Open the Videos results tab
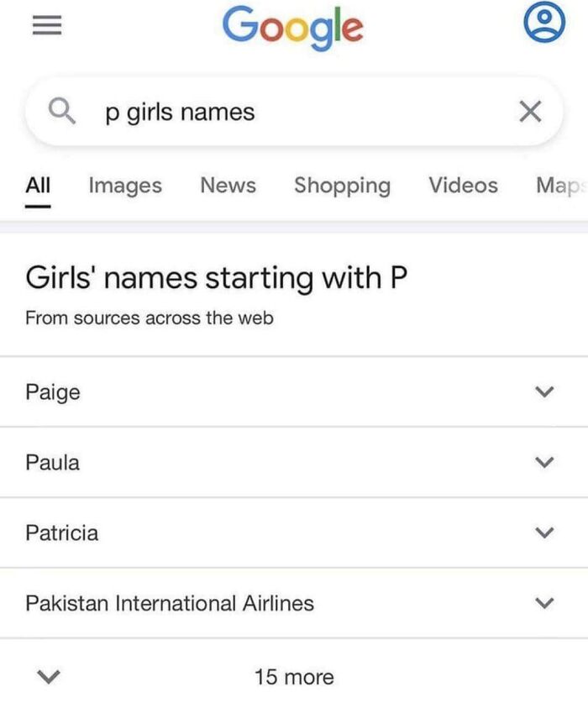The width and height of the screenshot is (588, 703). coord(463,186)
